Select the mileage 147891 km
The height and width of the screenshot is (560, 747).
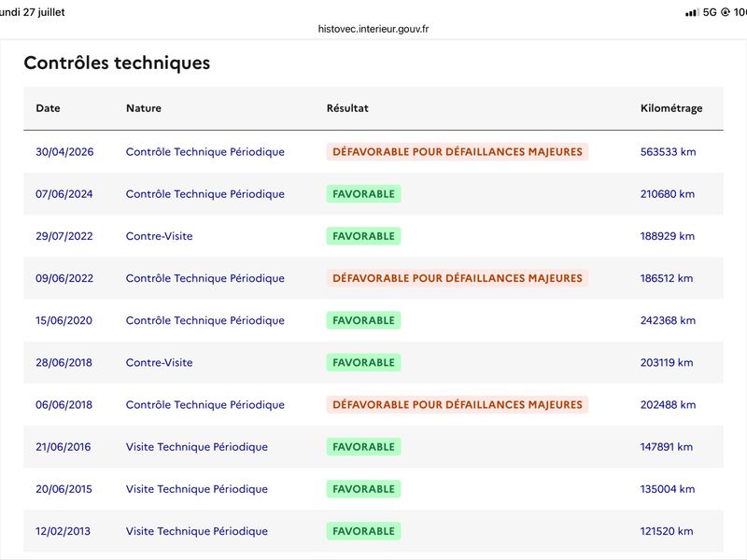(667, 447)
